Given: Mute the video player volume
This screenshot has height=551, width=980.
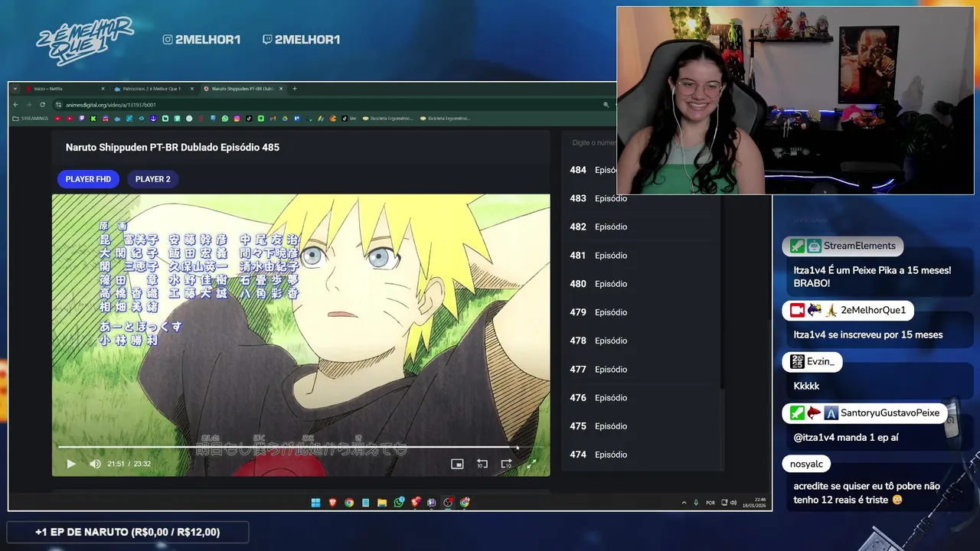Looking at the screenshot, I should click(x=95, y=464).
